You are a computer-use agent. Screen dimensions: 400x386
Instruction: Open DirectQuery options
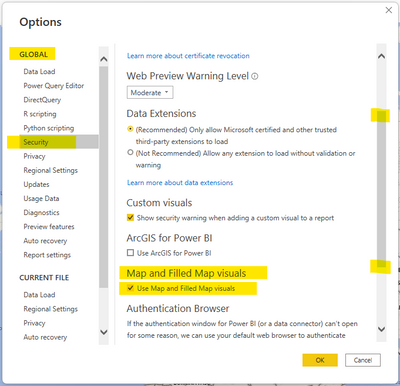42,100
